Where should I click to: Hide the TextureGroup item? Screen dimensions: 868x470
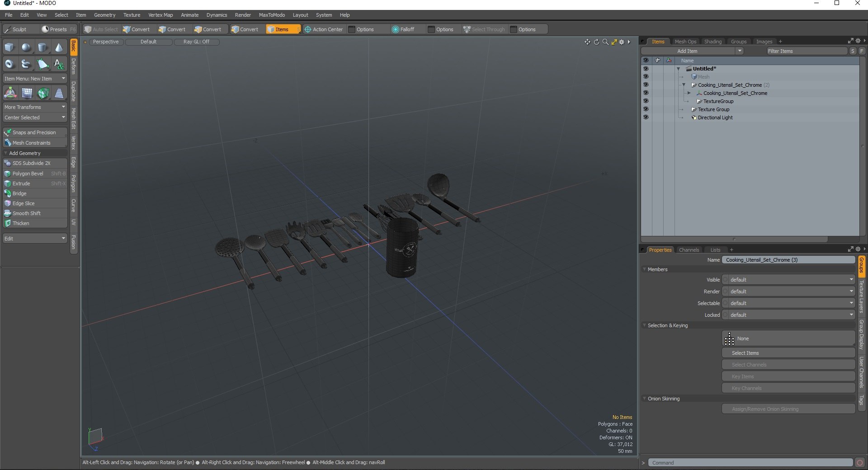(x=646, y=101)
